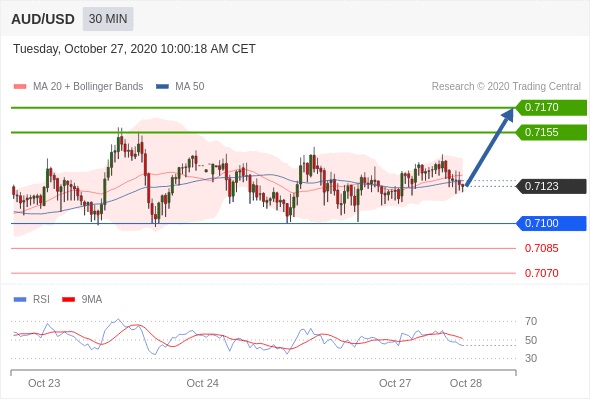Click the 30 MIN timeframe button

[108, 19]
